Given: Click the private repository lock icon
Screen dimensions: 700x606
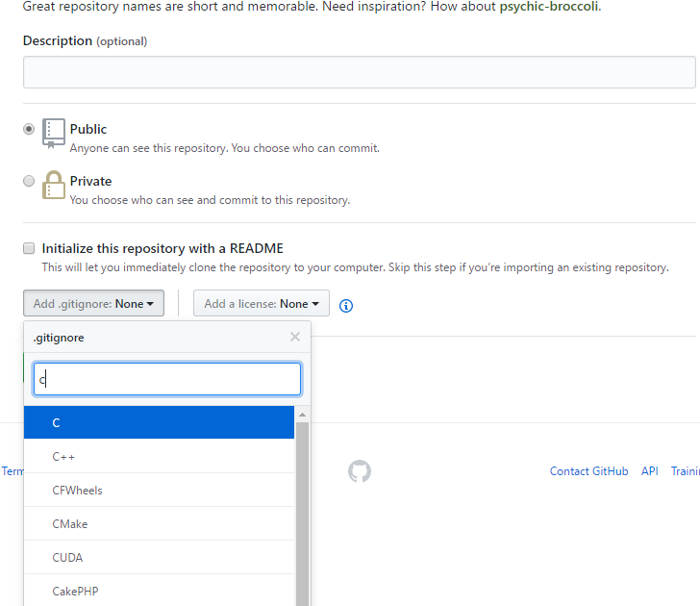Looking at the screenshot, I should 54,186.
